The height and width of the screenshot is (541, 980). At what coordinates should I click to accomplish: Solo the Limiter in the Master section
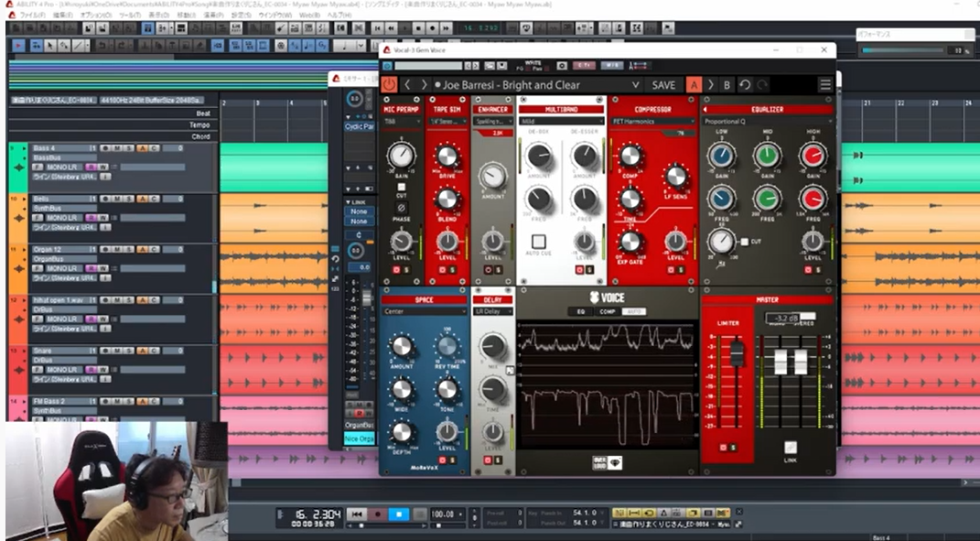[x=733, y=448]
